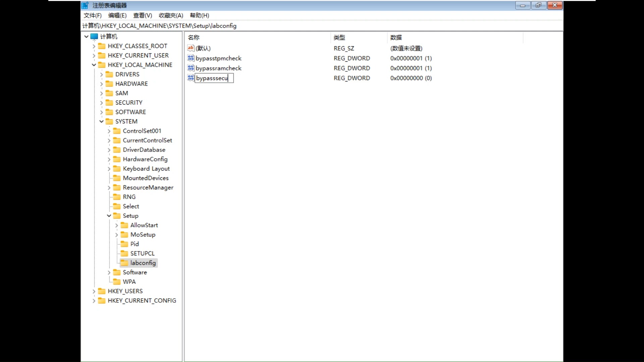
Task: Click the SETUPCL folder icon
Action: [124, 253]
